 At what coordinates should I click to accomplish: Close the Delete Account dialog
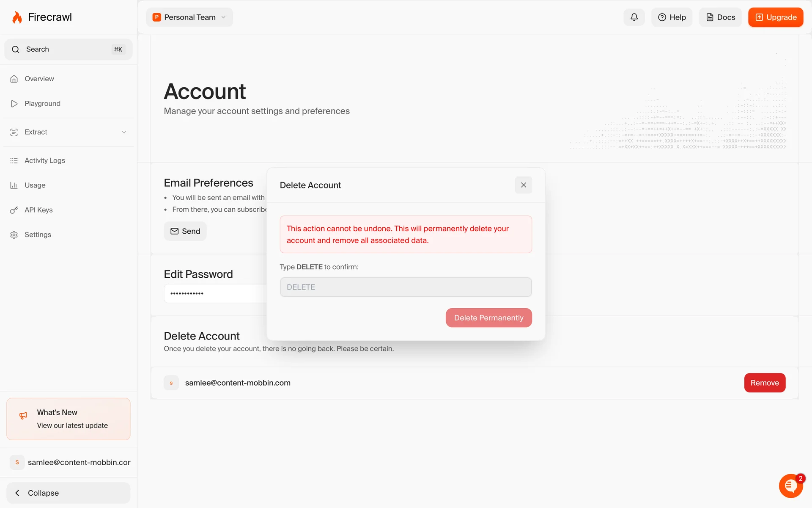coord(523,185)
